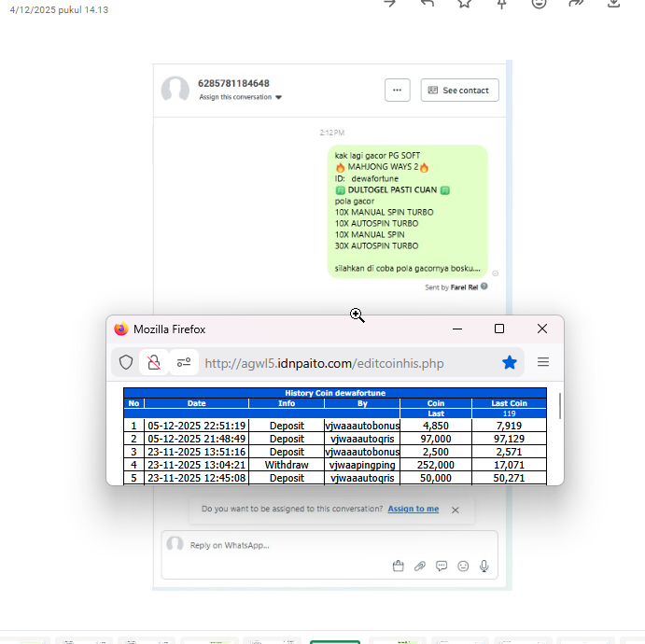Open the Firefox hamburger menu

coord(543,362)
